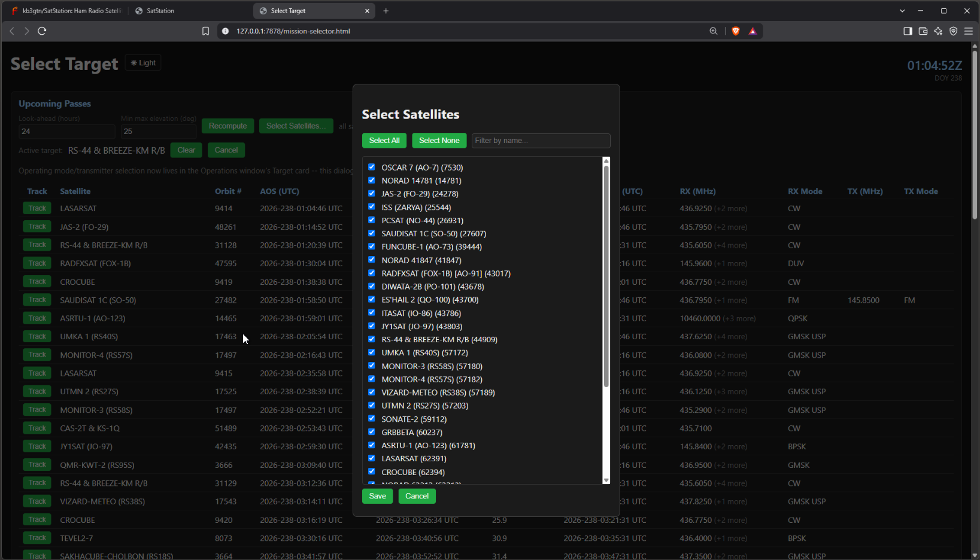Click Cancel next to the Clear button
980x560 pixels.
pyautogui.click(x=226, y=150)
